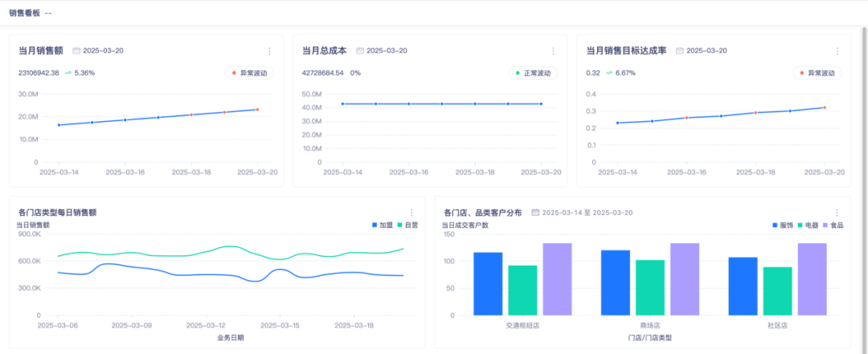Open more options for 各门店、品类客户分布 chart
Screen dimensions: 868x354
coord(837,213)
